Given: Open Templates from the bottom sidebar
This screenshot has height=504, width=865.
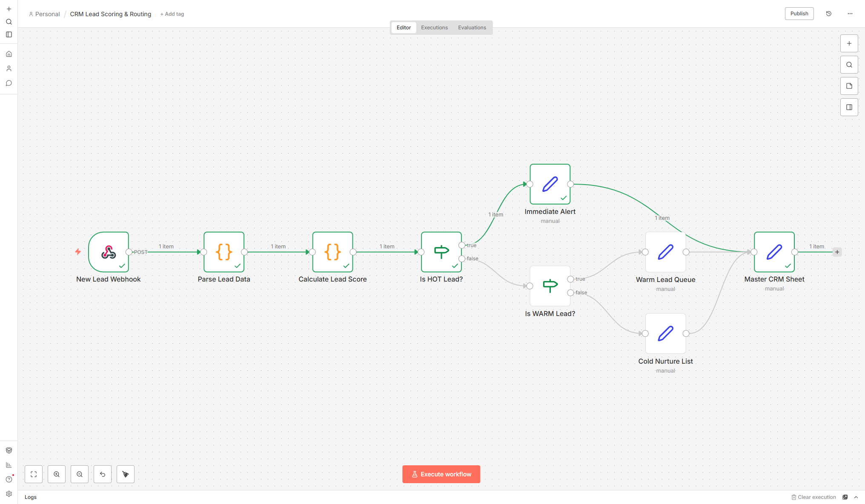Looking at the screenshot, I should coord(9,450).
